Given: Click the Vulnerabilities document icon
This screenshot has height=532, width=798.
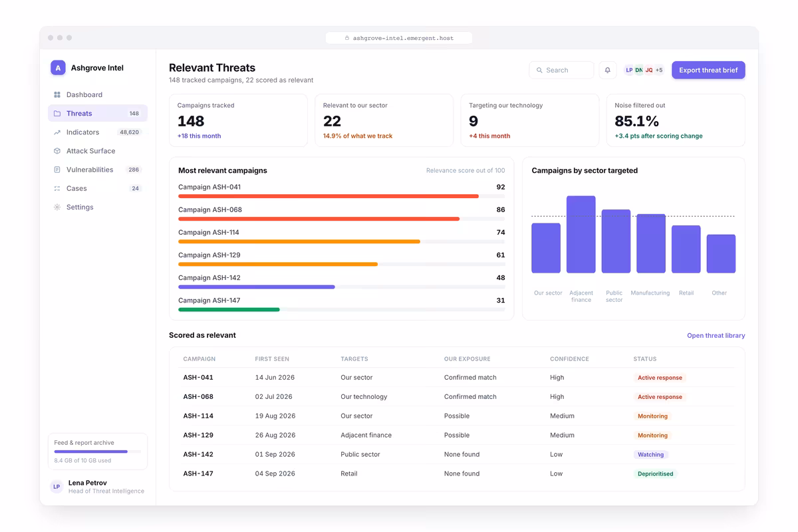Looking at the screenshot, I should 57,170.
